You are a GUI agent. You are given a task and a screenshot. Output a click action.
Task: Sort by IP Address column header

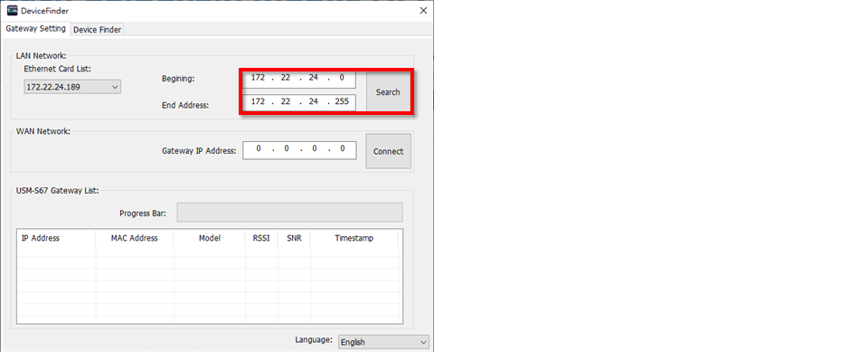pyautogui.click(x=56, y=238)
